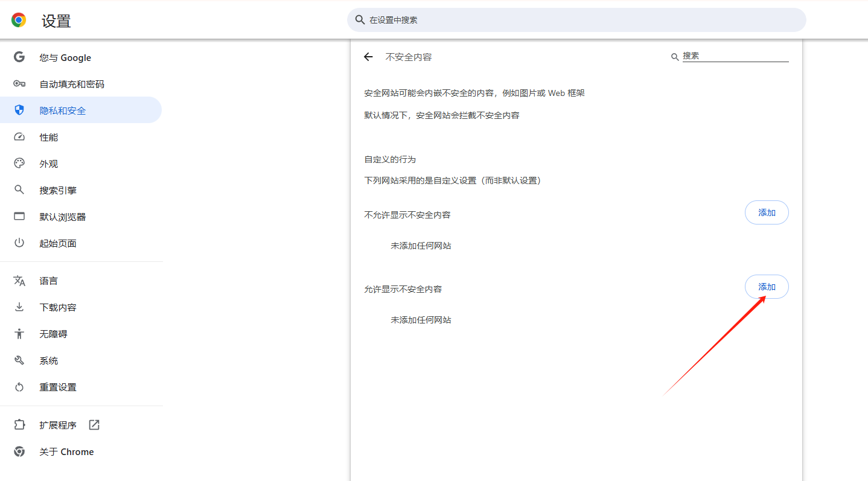Click text 下列网站采用的是自定义设置

click(452, 180)
